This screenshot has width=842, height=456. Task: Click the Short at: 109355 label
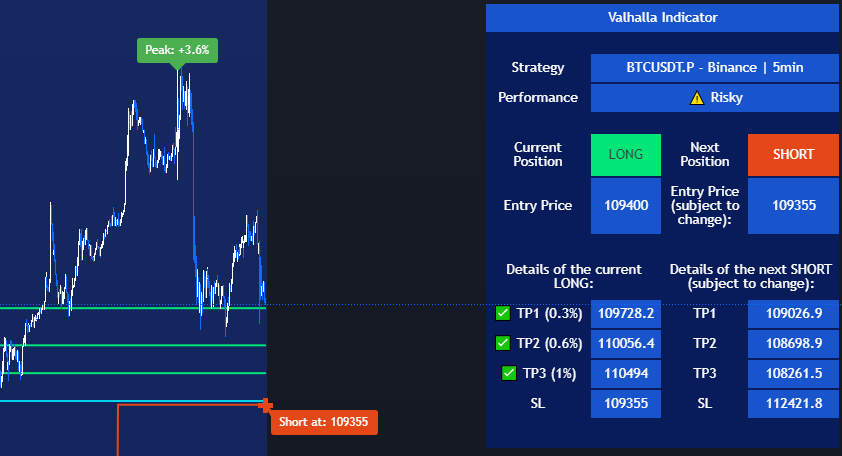(x=324, y=422)
